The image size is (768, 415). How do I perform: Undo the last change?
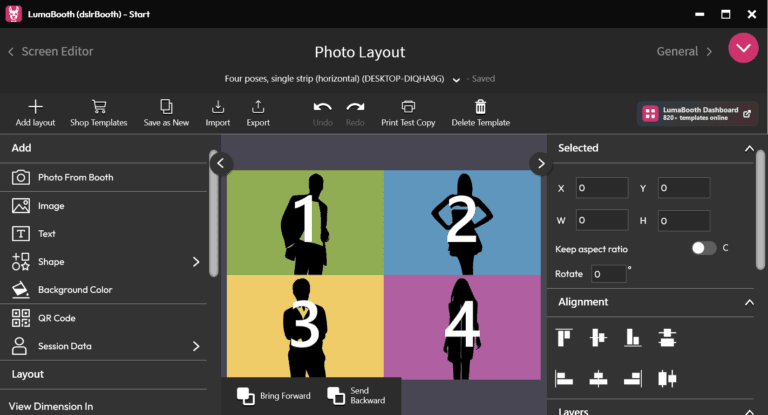point(322,113)
